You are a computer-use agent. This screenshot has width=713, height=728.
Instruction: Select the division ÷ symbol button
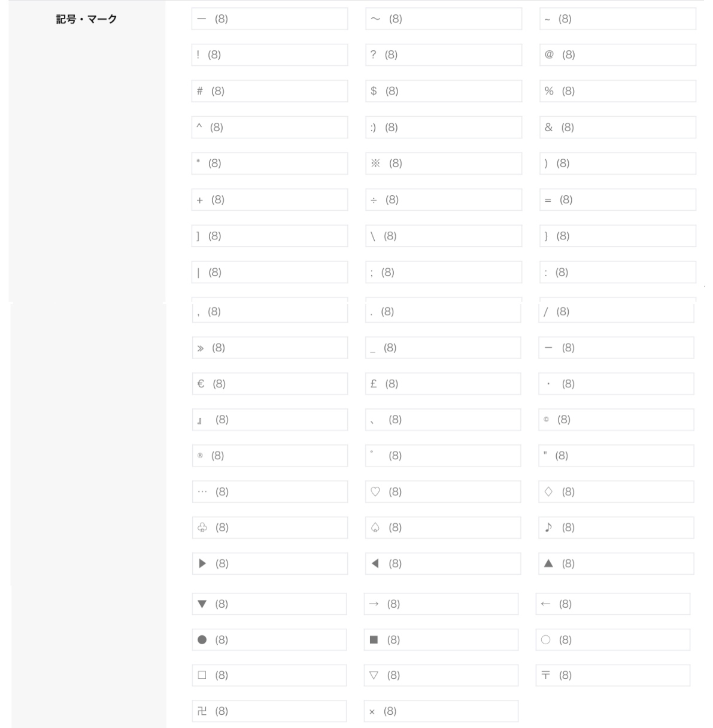click(x=444, y=200)
